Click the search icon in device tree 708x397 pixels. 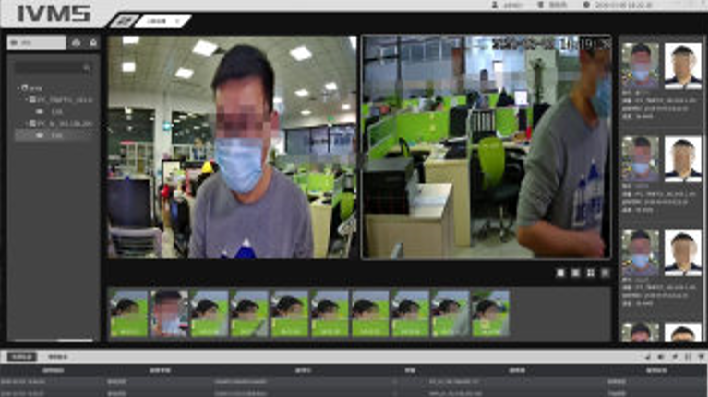(87, 68)
